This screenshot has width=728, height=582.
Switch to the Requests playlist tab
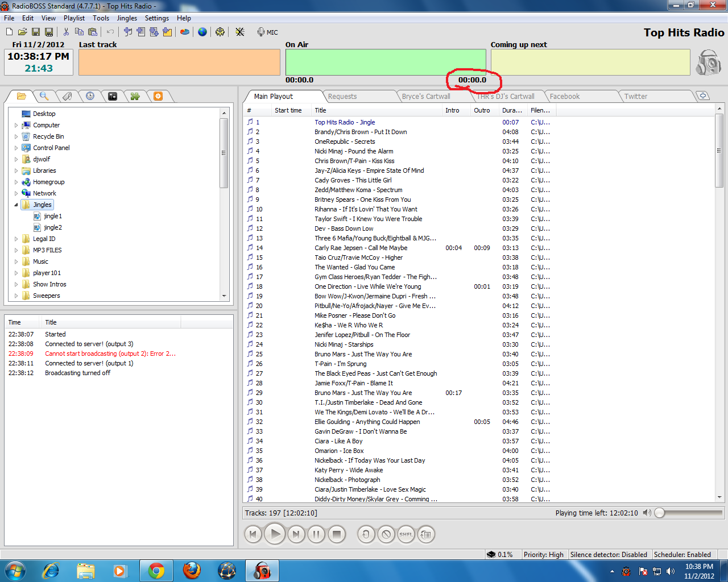coord(342,97)
